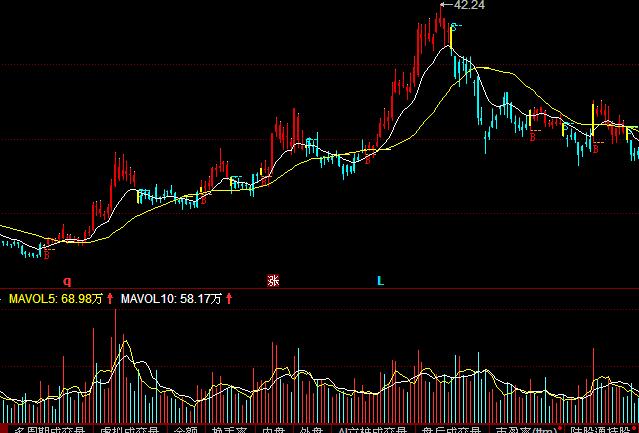Image resolution: width=639 pixels, height=433 pixels.
Task: Click the red 'q' event marker
Action: coord(67,281)
